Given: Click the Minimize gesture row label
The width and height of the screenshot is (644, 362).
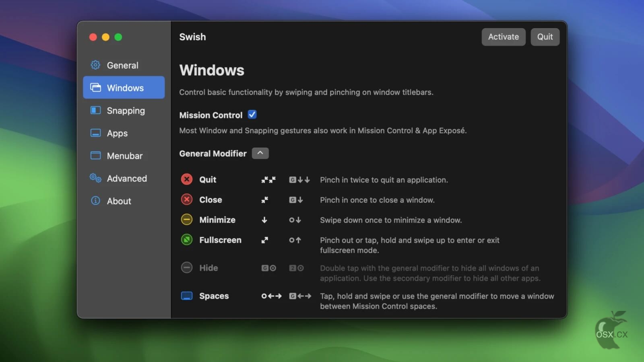Looking at the screenshot, I should 217,220.
